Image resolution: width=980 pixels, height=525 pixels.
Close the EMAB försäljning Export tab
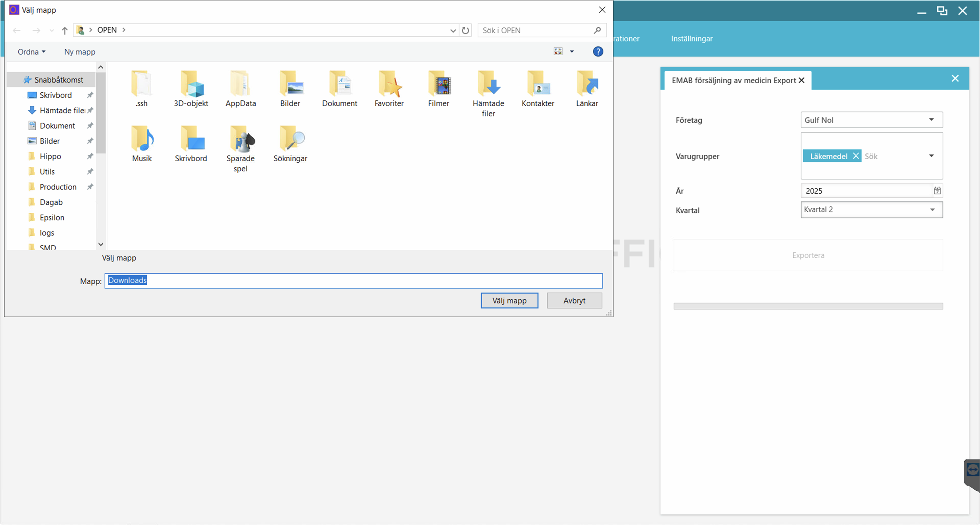pos(801,80)
